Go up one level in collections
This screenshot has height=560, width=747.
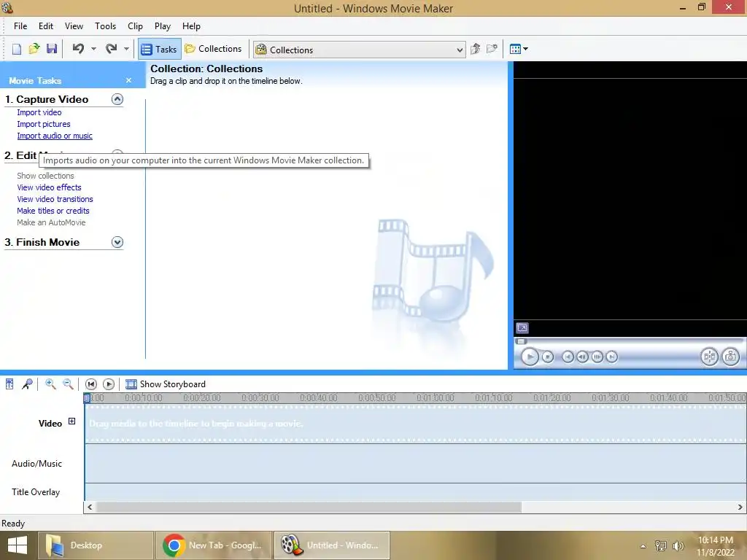point(475,49)
